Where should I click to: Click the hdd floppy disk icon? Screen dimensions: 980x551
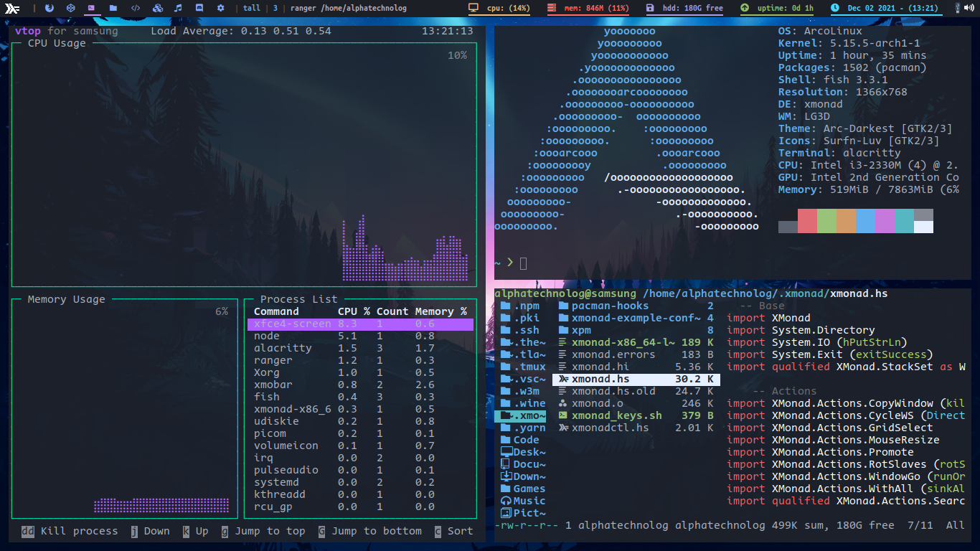coord(650,8)
